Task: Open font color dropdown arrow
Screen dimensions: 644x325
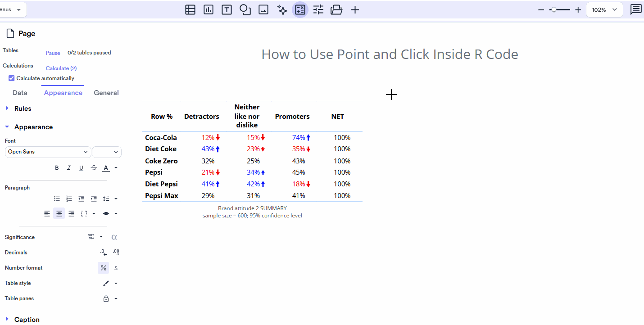Action: [x=116, y=168]
